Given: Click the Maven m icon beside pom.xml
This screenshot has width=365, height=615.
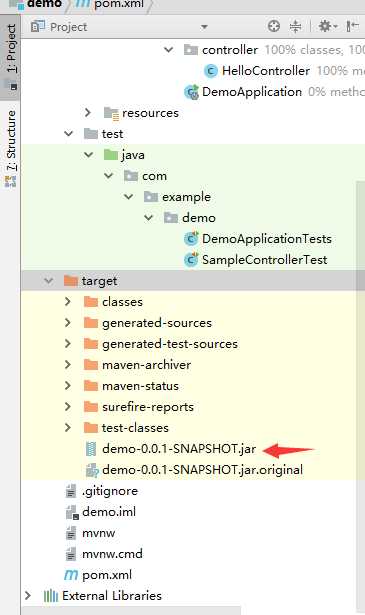Looking at the screenshot, I should pyautogui.click(x=71, y=575).
